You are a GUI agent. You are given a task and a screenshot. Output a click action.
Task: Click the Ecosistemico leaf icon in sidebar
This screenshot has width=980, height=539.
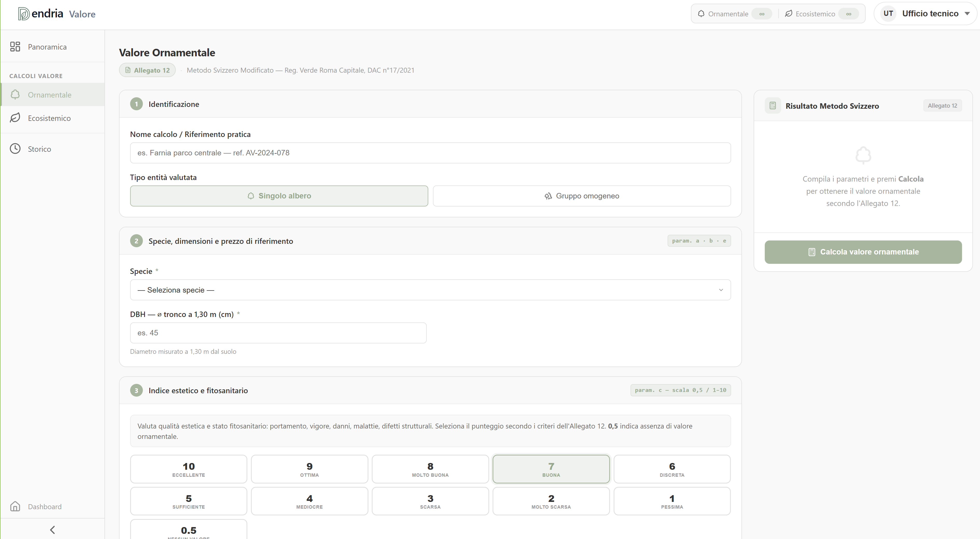(x=15, y=118)
